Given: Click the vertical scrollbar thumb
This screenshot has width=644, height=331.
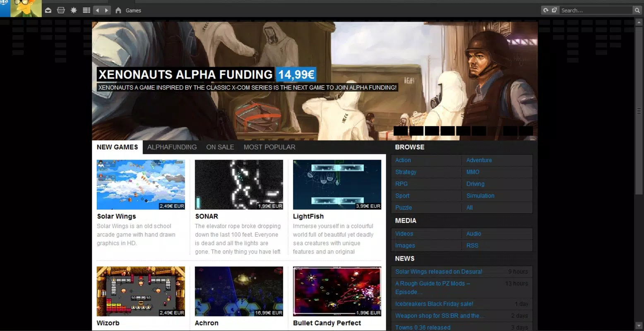Looking at the screenshot, I should coord(639,111).
